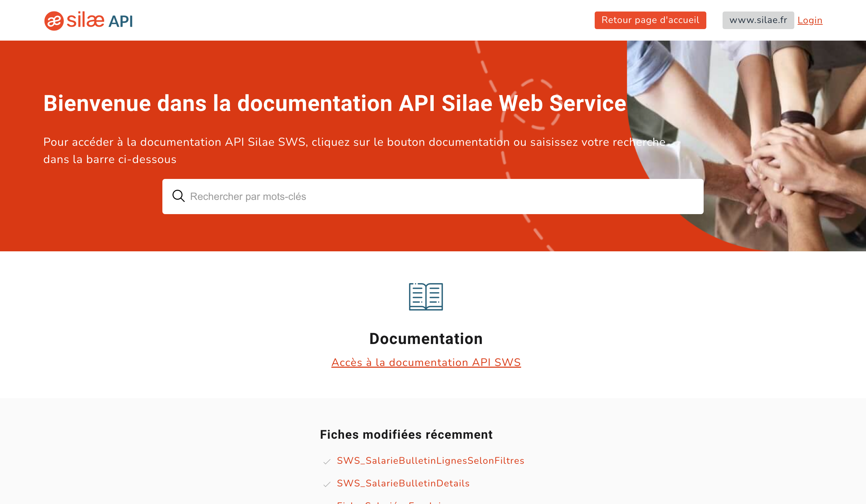The height and width of the screenshot is (504, 866).
Task: Click the open book Documentation icon
Action: coord(426,297)
